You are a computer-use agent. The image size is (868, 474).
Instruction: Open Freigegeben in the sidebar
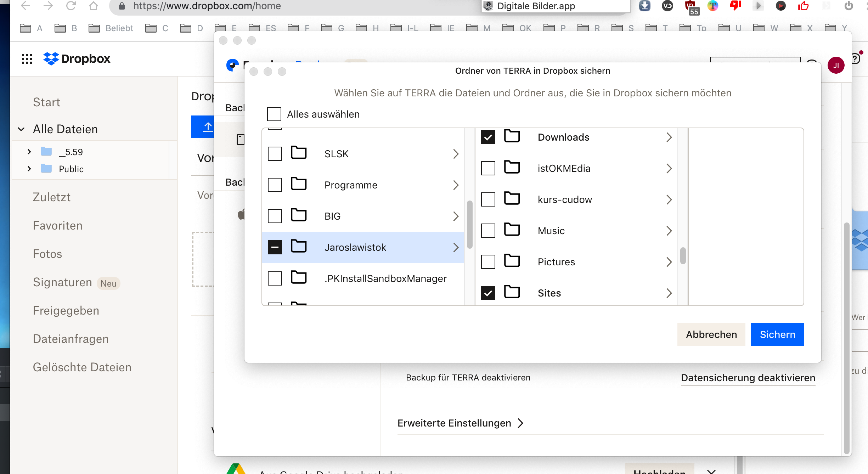tap(66, 310)
